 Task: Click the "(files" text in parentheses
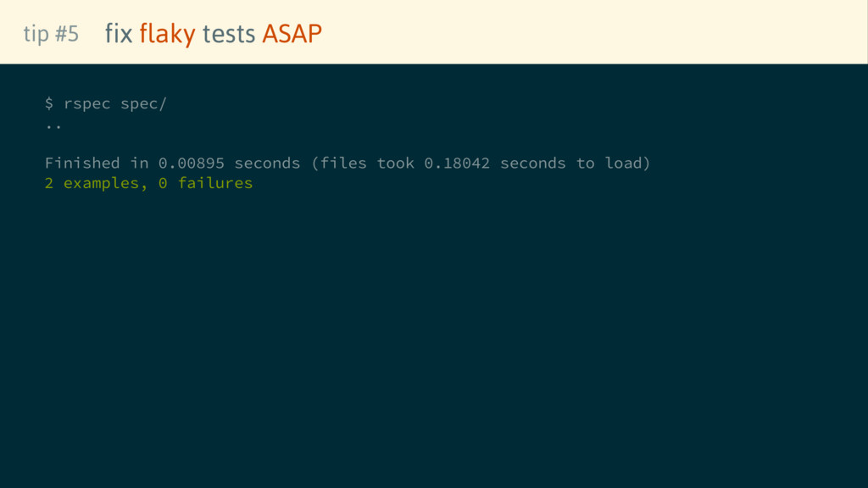[x=338, y=163]
